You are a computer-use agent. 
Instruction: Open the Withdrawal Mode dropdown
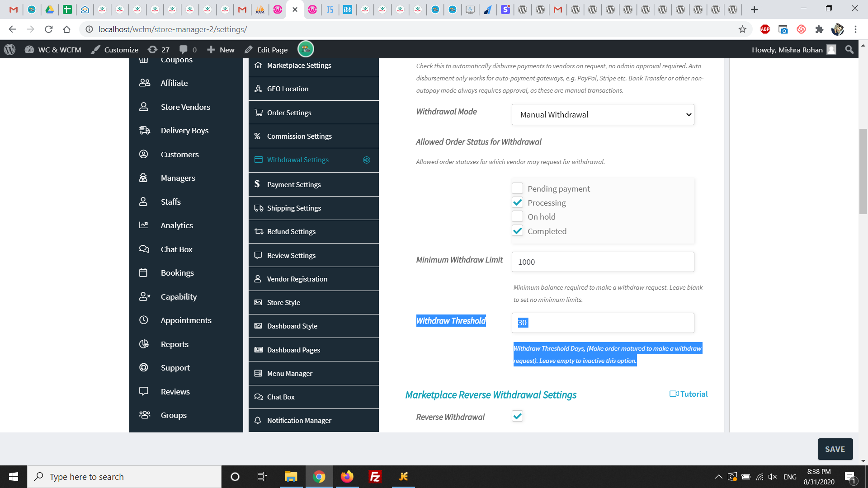click(603, 115)
